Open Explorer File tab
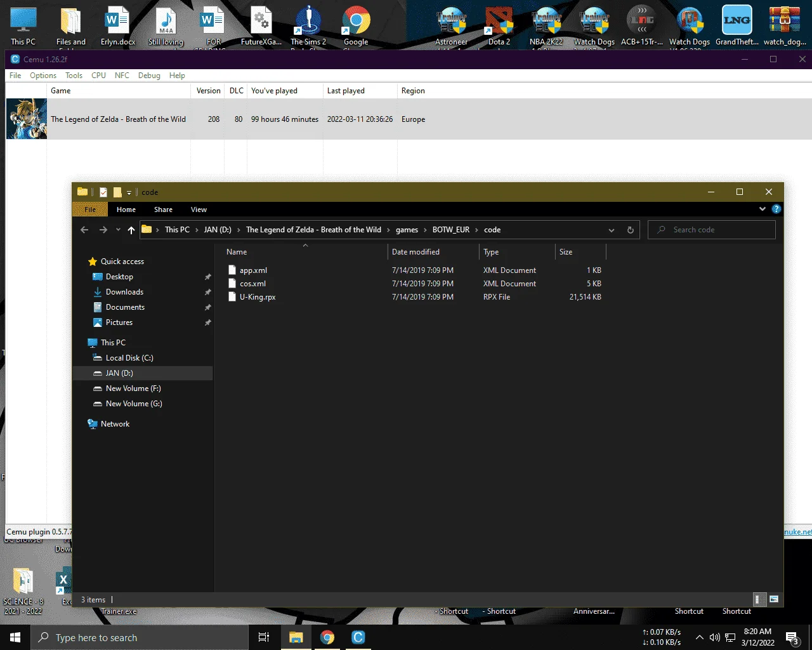Image resolution: width=812 pixels, height=650 pixels. (x=90, y=209)
